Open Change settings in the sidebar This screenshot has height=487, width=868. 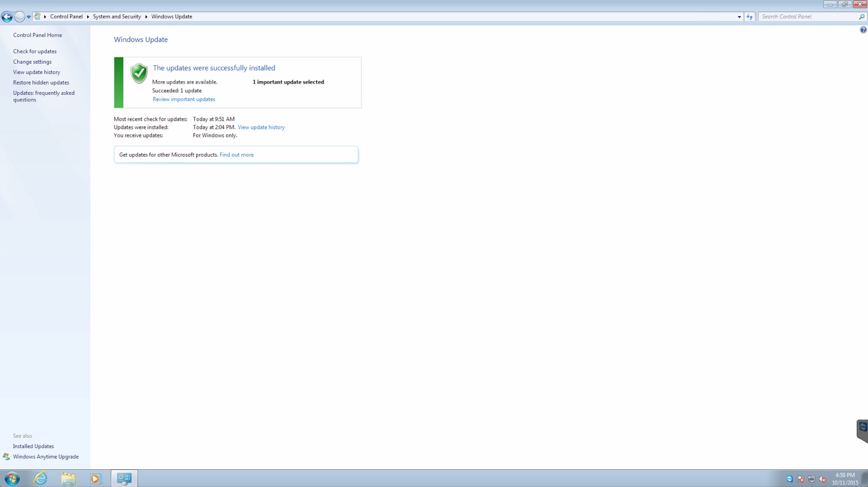coord(32,62)
